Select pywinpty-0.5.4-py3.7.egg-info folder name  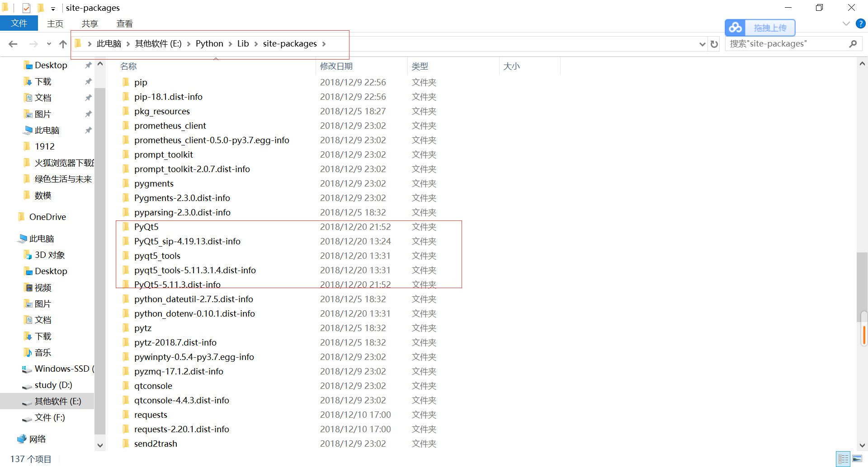194,357
